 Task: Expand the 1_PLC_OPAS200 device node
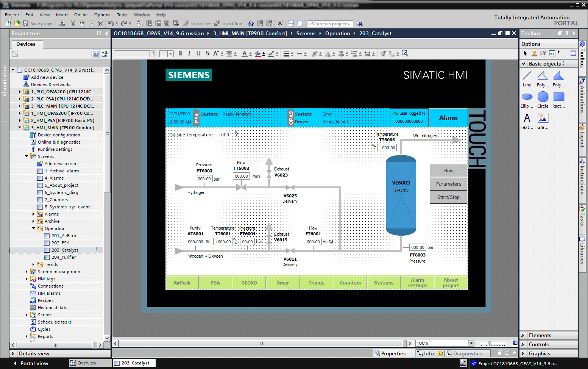pyautogui.click(x=20, y=92)
